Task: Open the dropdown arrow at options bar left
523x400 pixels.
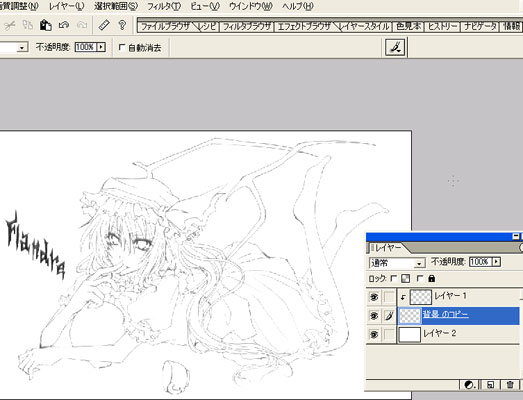Action: pyautogui.click(x=22, y=48)
